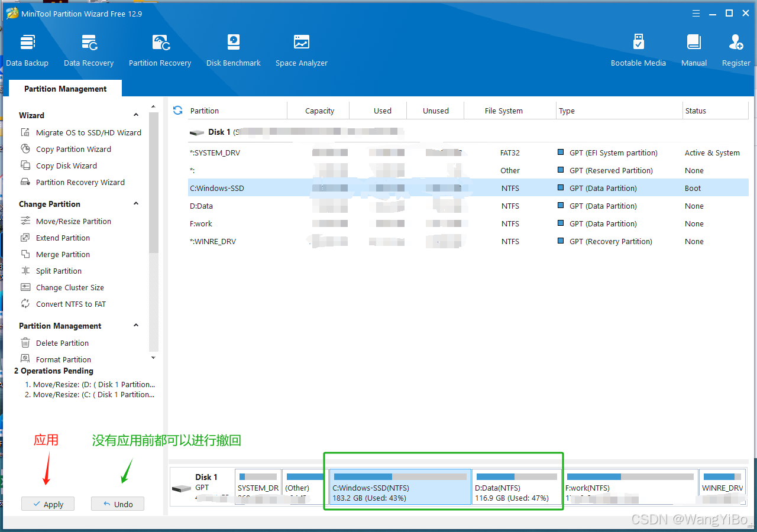Launch Data Recovery tool
The image size is (757, 532).
tap(89, 50)
